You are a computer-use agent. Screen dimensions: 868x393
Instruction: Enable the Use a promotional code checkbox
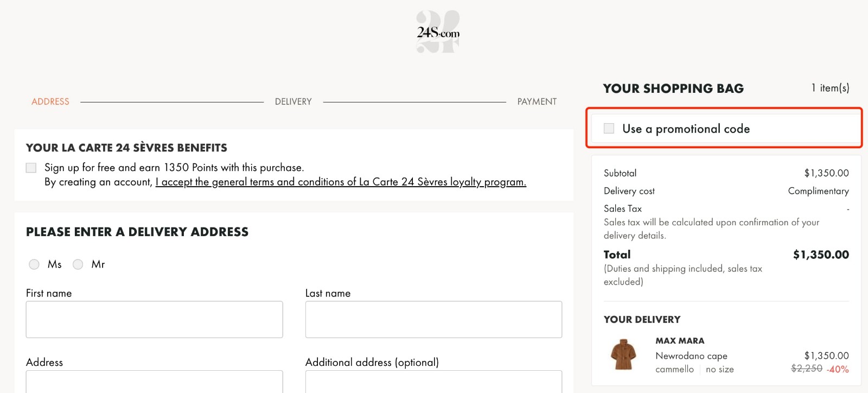click(x=609, y=129)
